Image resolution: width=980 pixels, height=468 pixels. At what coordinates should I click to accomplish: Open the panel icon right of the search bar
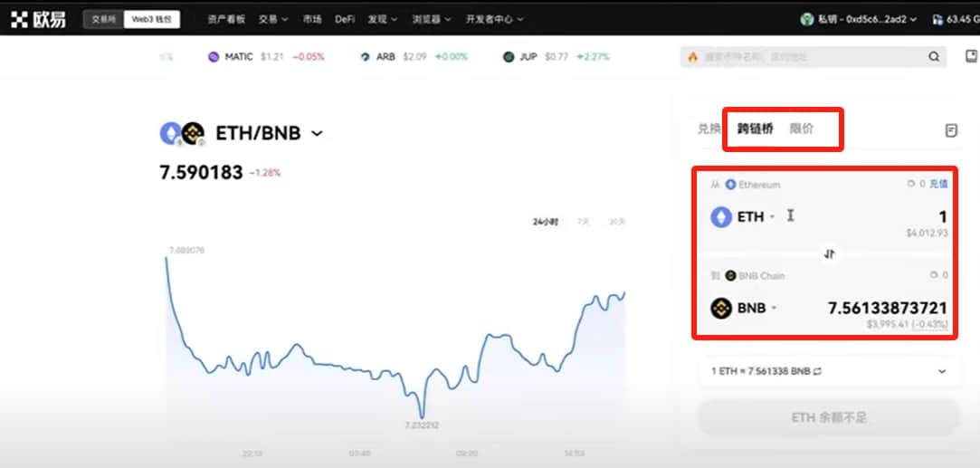[971, 56]
